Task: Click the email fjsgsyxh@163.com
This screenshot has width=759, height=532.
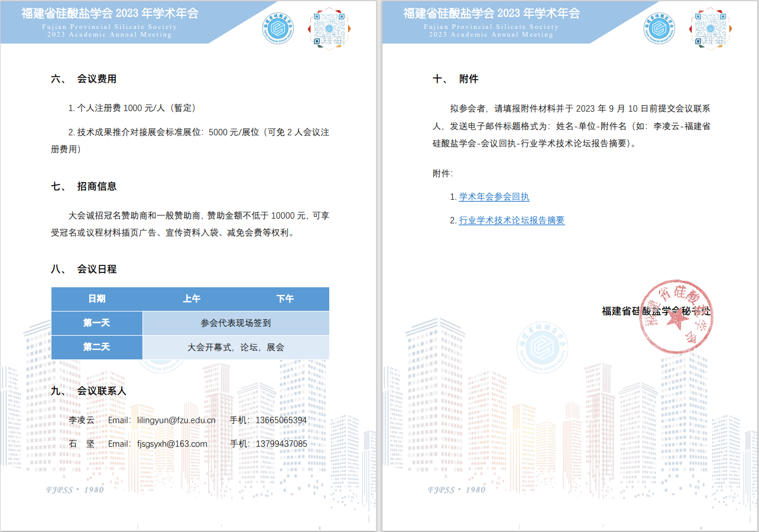Action: tap(172, 445)
